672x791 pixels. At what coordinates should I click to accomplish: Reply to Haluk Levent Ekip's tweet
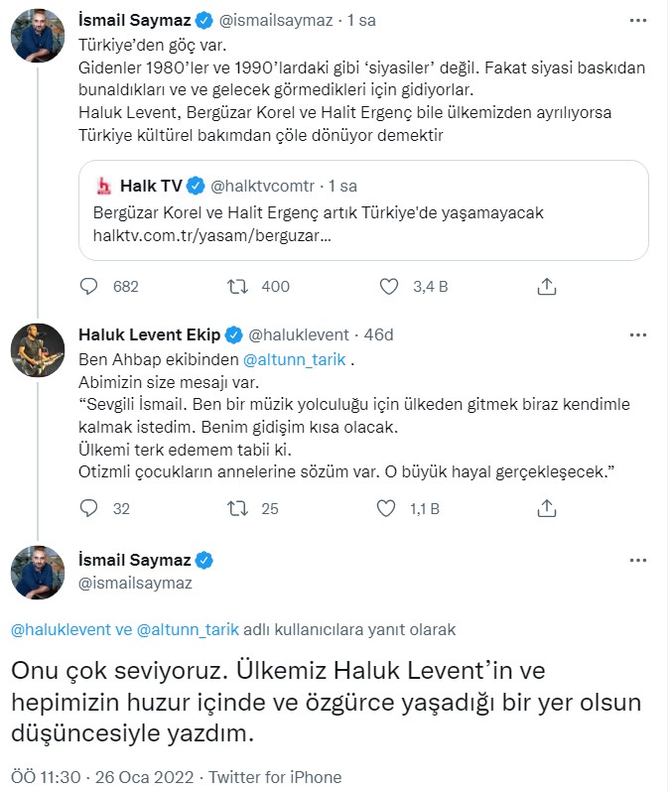click(x=89, y=508)
